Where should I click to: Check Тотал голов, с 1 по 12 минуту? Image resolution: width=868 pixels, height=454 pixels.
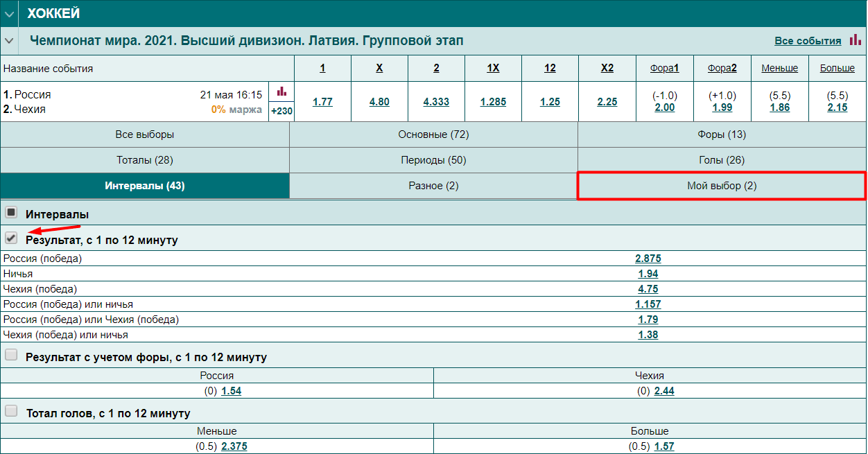pos(11,411)
